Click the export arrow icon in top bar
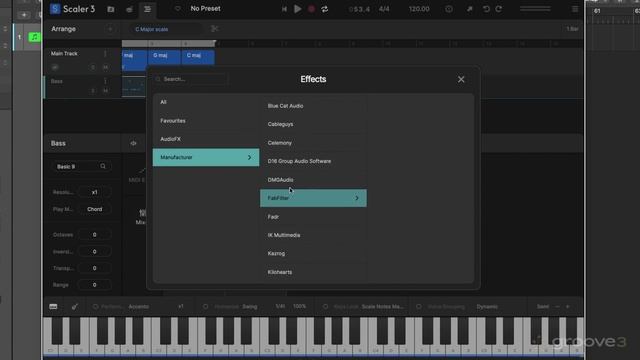 point(469,9)
